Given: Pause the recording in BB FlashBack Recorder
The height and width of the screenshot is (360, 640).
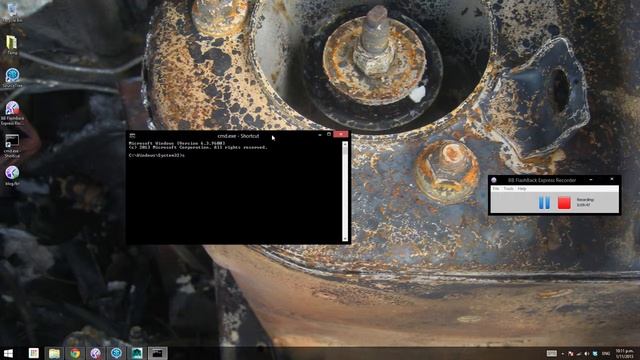Looking at the screenshot, I should (x=544, y=202).
